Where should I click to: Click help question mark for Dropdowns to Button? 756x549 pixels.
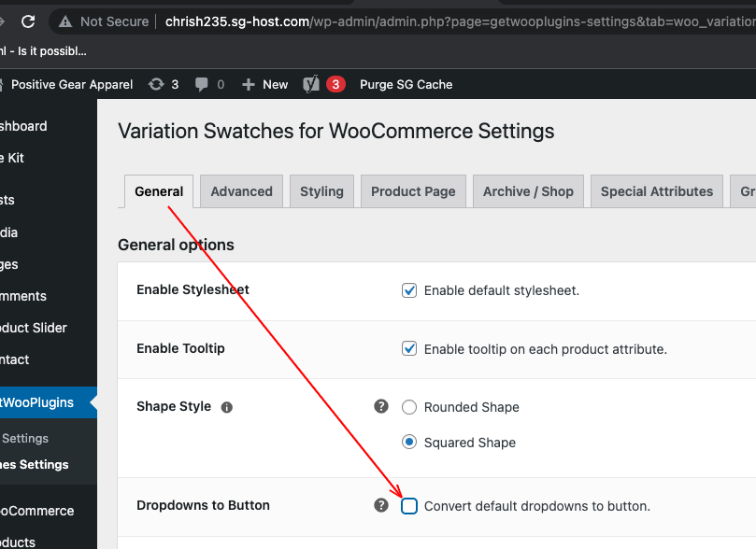click(381, 505)
